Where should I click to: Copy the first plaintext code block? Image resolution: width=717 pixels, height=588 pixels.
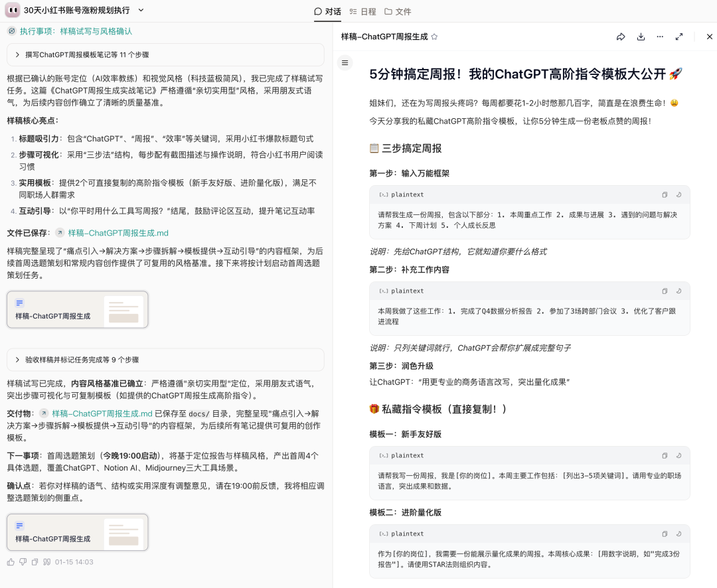tap(665, 195)
